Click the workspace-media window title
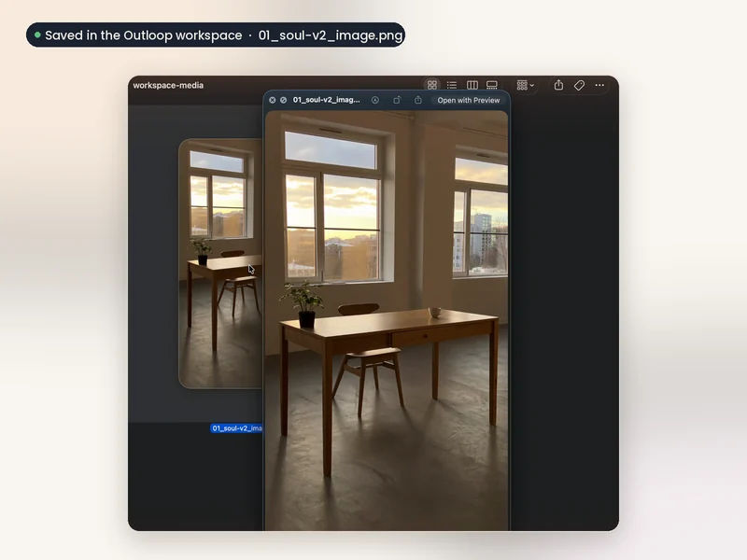Viewport: 747px width, 560px height. tap(168, 85)
